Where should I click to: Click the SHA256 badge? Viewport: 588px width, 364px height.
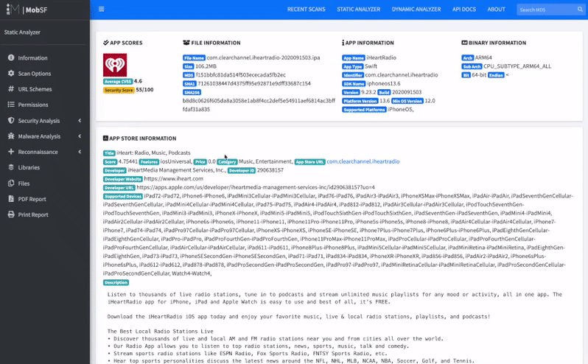tap(192, 92)
